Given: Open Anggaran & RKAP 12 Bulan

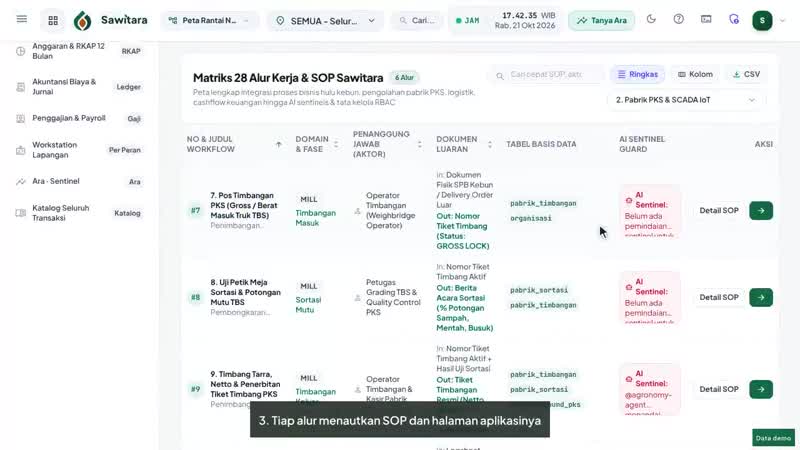Looking at the screenshot, I should click(x=79, y=51).
